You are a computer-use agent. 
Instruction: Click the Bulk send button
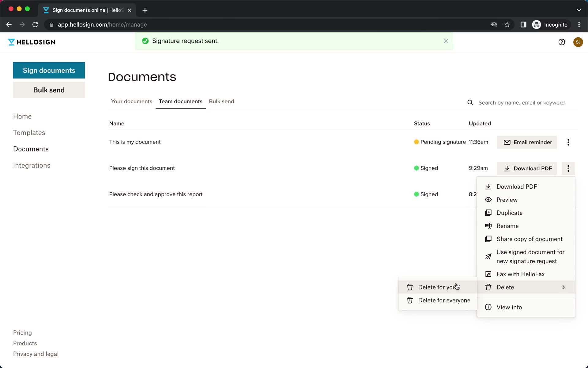pyautogui.click(x=49, y=90)
